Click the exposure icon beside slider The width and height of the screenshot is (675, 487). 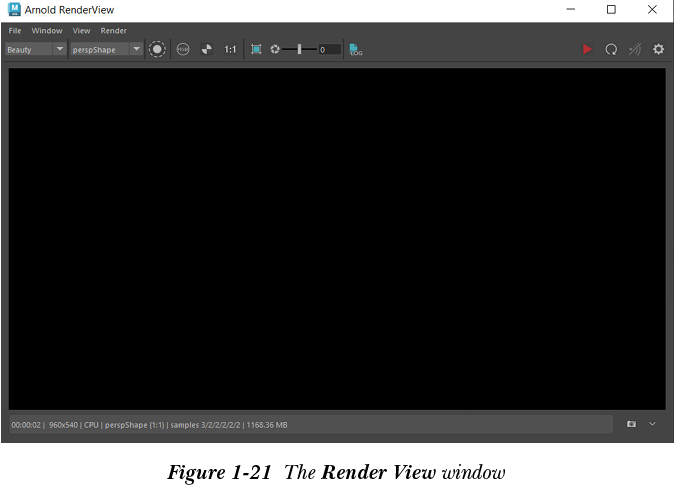pyautogui.click(x=275, y=49)
